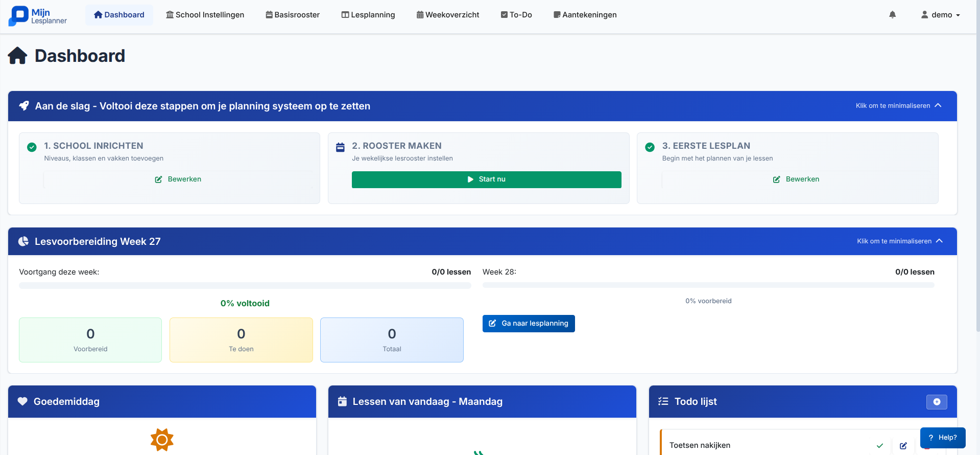This screenshot has width=980, height=455.
Task: Click the rocket icon in Aan de slag header
Action: click(24, 106)
